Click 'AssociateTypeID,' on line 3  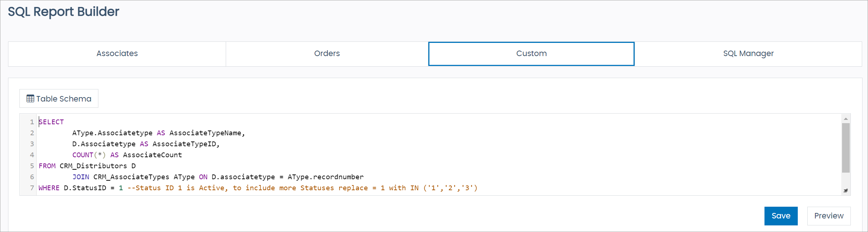186,144
